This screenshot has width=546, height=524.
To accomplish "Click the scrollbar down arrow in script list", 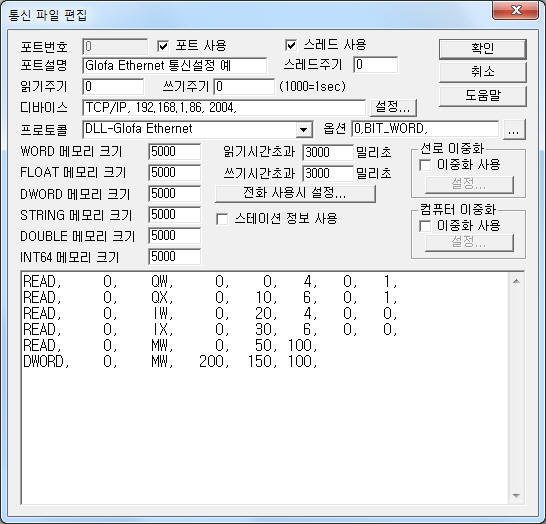I will point(516,495).
